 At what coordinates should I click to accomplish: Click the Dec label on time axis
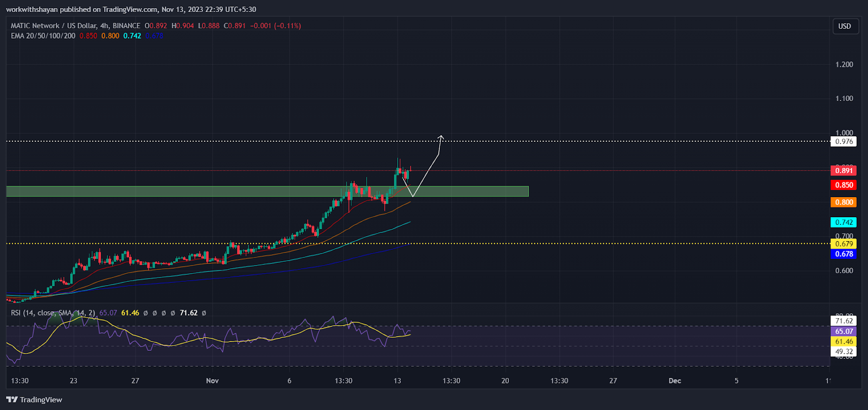tap(674, 381)
